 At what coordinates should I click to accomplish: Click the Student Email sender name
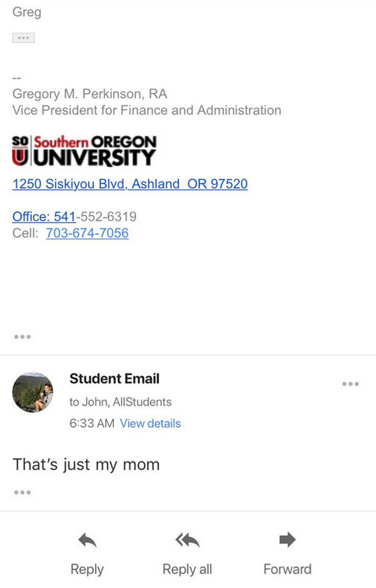point(115,379)
